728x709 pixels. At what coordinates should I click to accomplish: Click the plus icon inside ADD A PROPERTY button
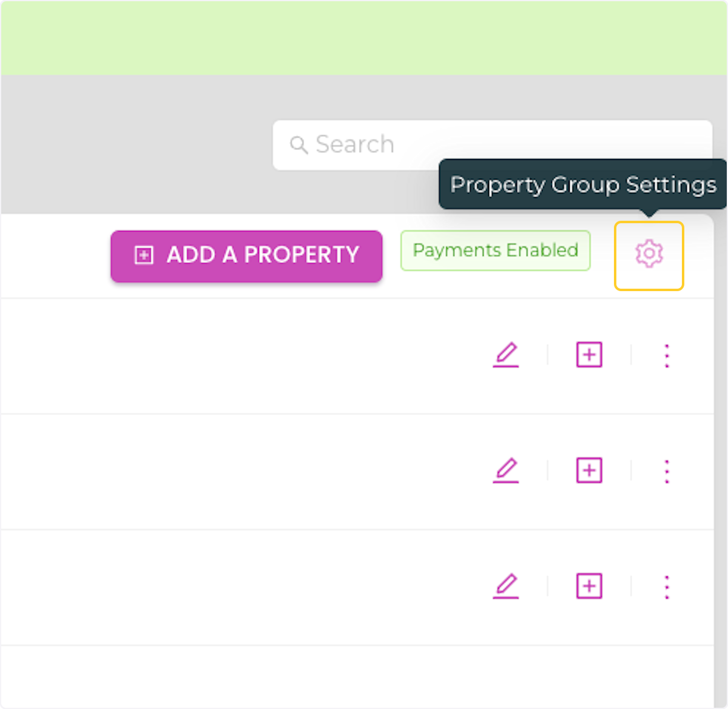(x=144, y=255)
